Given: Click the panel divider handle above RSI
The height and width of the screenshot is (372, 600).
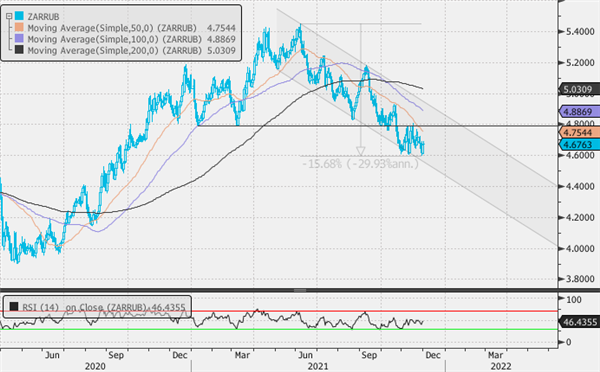Looking at the screenshot, I should 300,291.
